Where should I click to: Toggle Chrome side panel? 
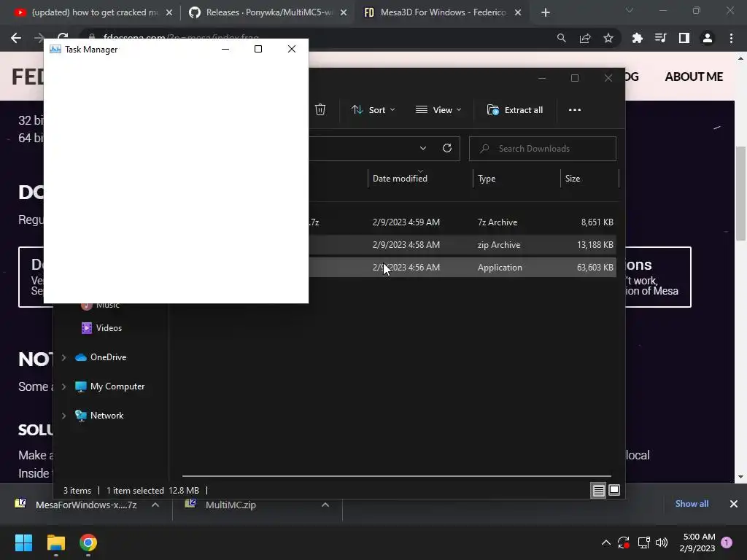coord(684,38)
